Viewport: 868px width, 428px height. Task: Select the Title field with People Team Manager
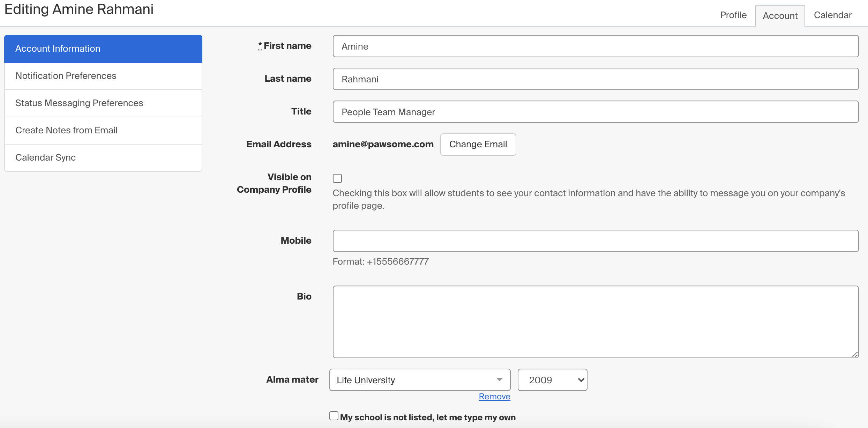tap(593, 112)
